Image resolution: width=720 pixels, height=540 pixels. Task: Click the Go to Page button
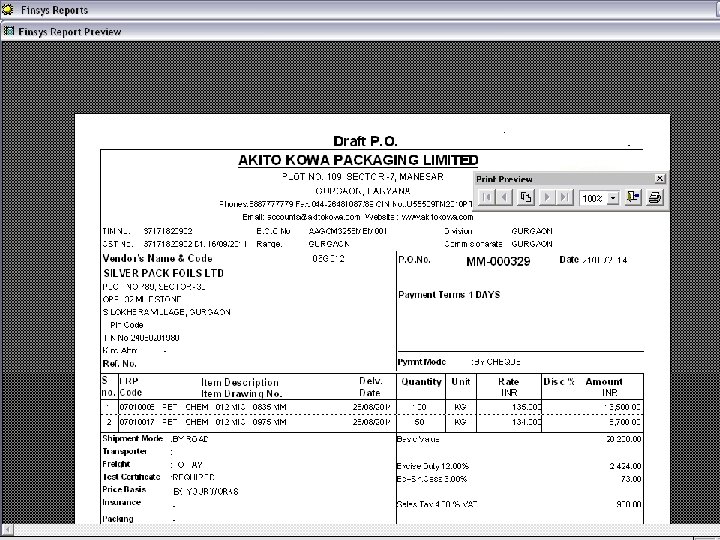526,197
